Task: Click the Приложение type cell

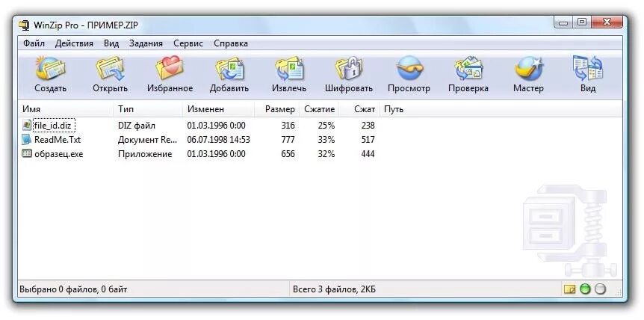Action: [145, 154]
